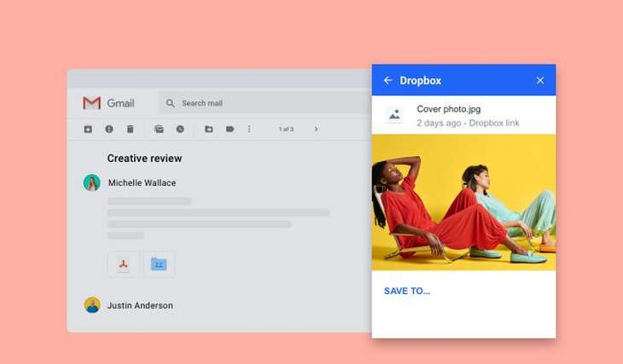Close the Dropbox panel
This screenshot has height=364, width=623.
(539, 80)
